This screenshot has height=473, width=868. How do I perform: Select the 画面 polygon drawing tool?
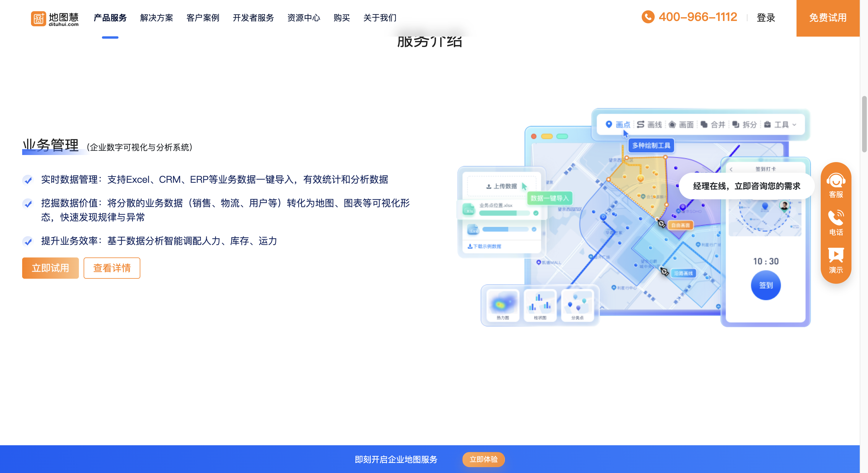coord(686,124)
